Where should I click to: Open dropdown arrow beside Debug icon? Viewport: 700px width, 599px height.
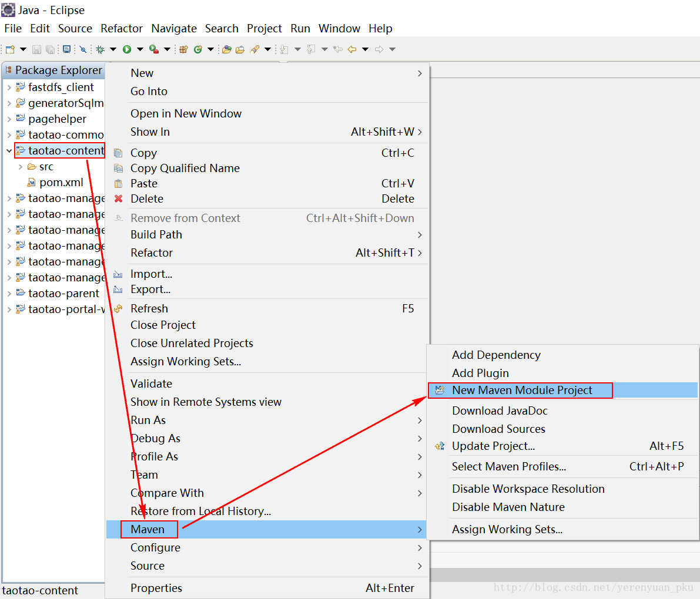113,49
